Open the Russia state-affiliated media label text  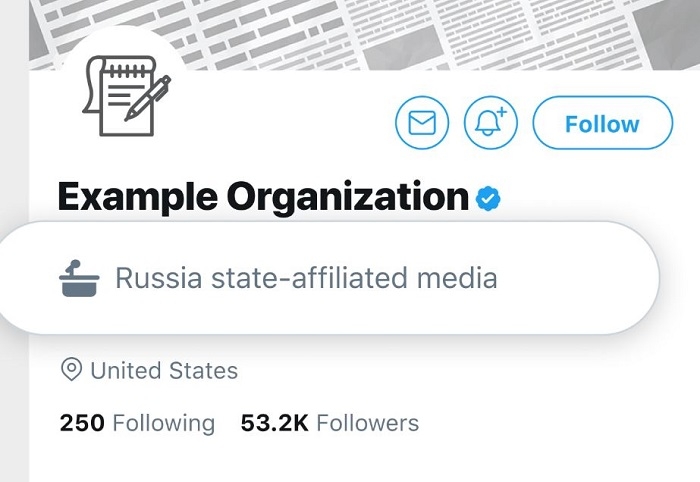point(306,277)
